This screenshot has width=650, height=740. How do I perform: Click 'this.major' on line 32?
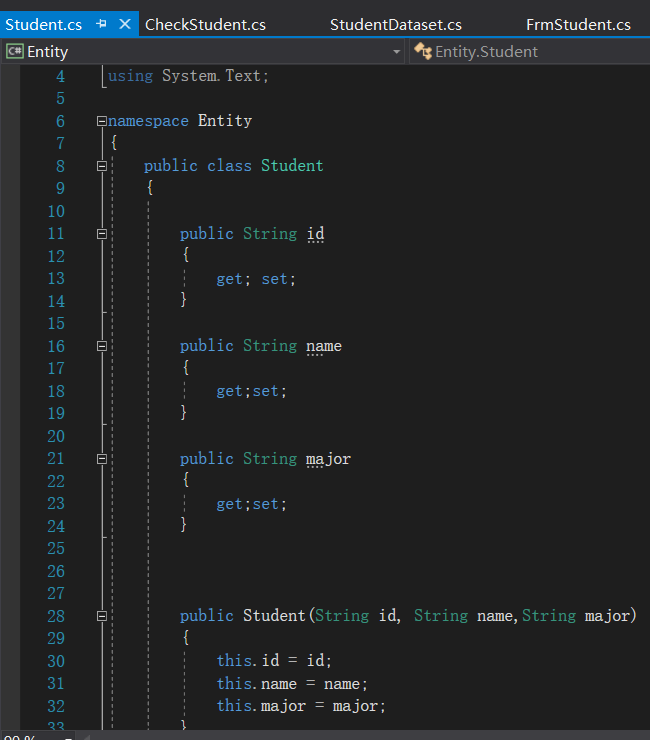[261, 706]
